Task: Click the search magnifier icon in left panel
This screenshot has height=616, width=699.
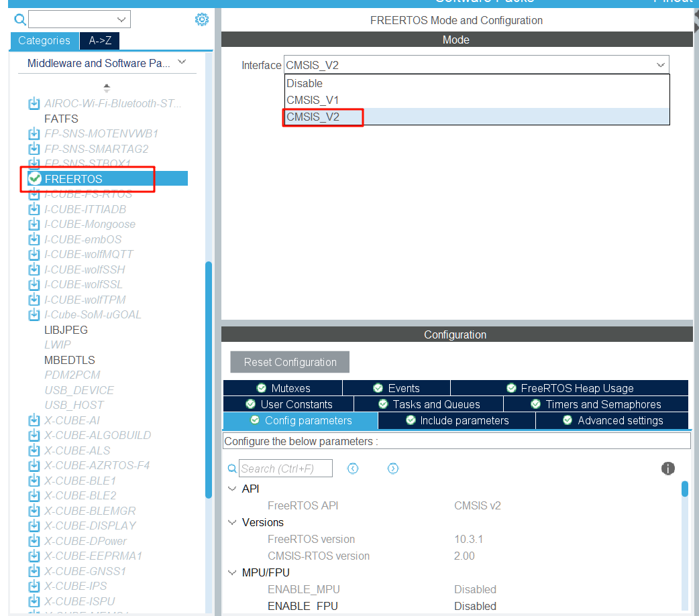Action: [19, 19]
